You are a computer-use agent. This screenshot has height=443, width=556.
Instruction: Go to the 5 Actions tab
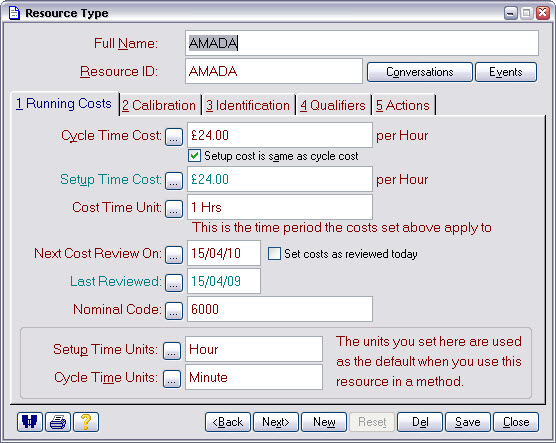[x=403, y=105]
